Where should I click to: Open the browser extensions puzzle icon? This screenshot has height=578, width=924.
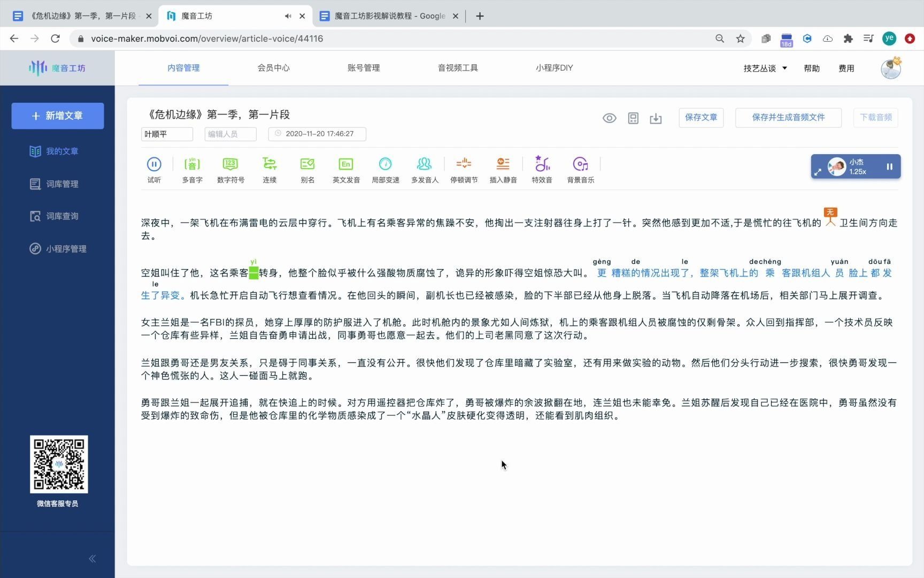[848, 39]
